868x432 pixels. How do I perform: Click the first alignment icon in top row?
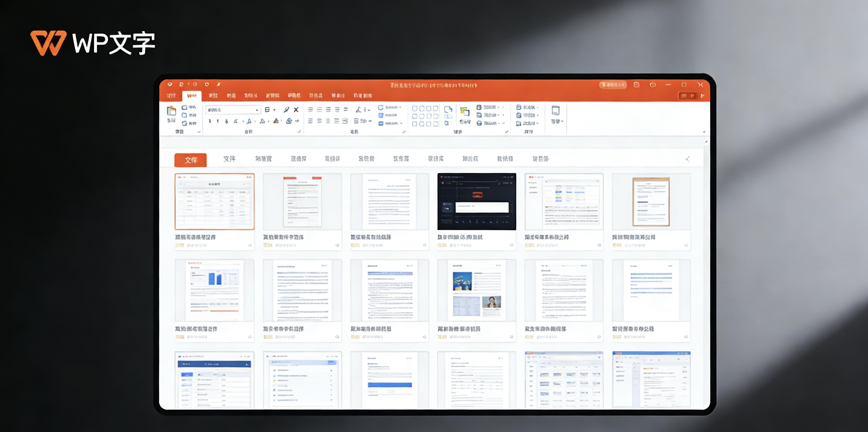coord(310,110)
